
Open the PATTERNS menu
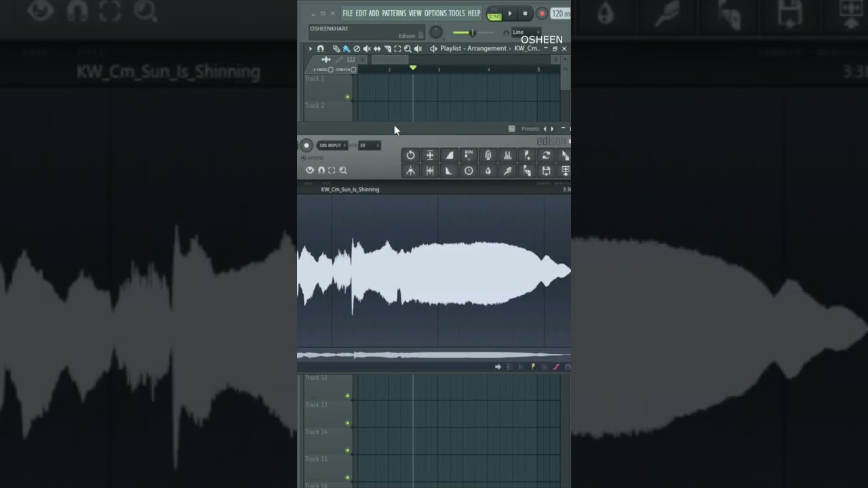393,13
